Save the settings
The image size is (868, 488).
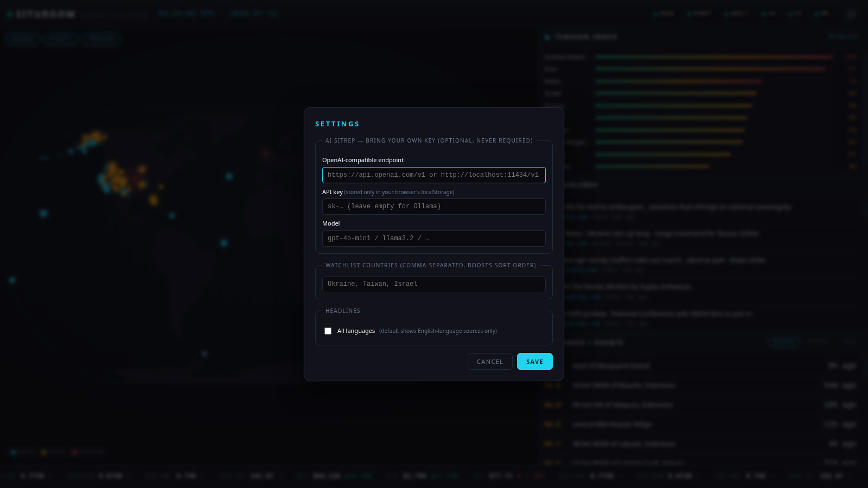click(x=535, y=362)
